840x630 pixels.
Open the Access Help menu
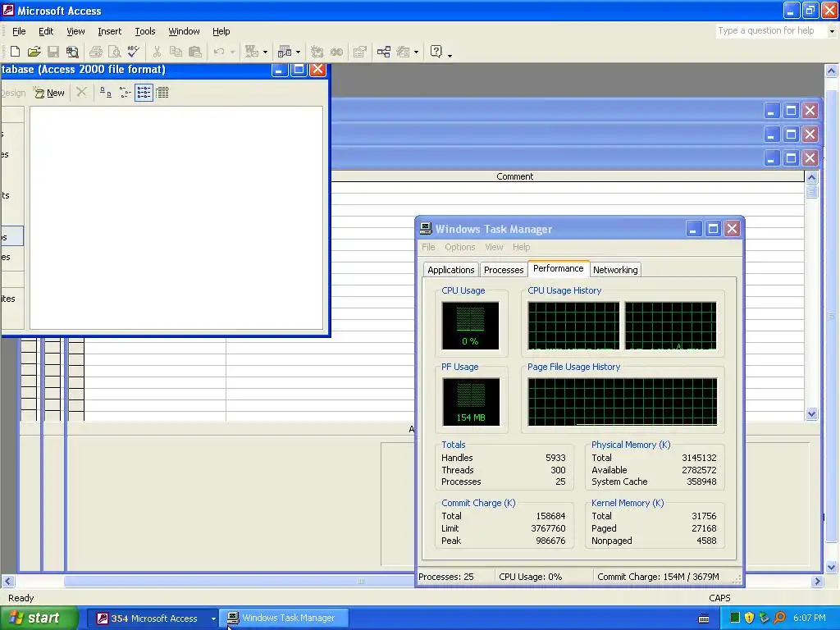pos(221,31)
